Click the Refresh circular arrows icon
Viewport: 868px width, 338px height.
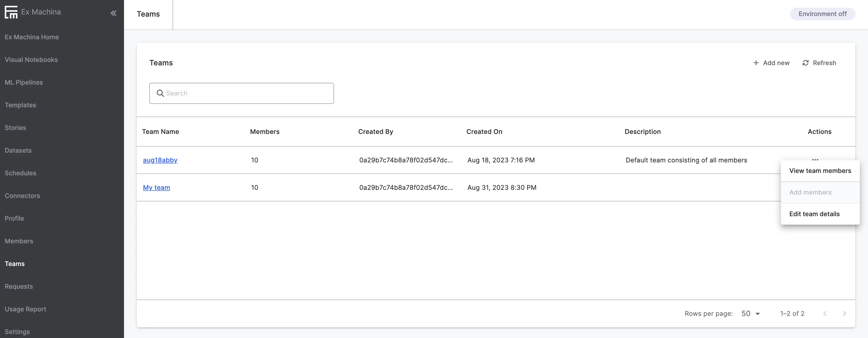point(805,63)
